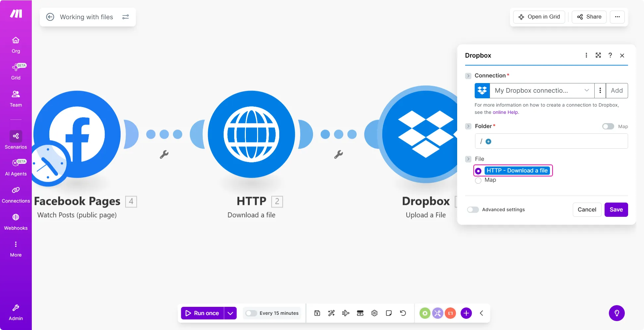Enable the Folder Map toggle
The image size is (644, 330).
(x=608, y=126)
